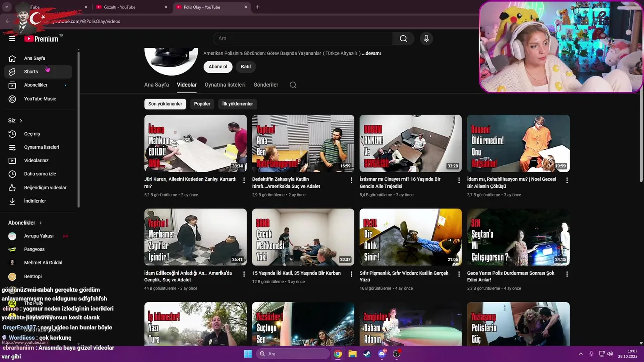The height and width of the screenshot is (362, 644).
Task: Switch to 'Gözaltı - YouTube' browser tab
Action: [132, 7]
